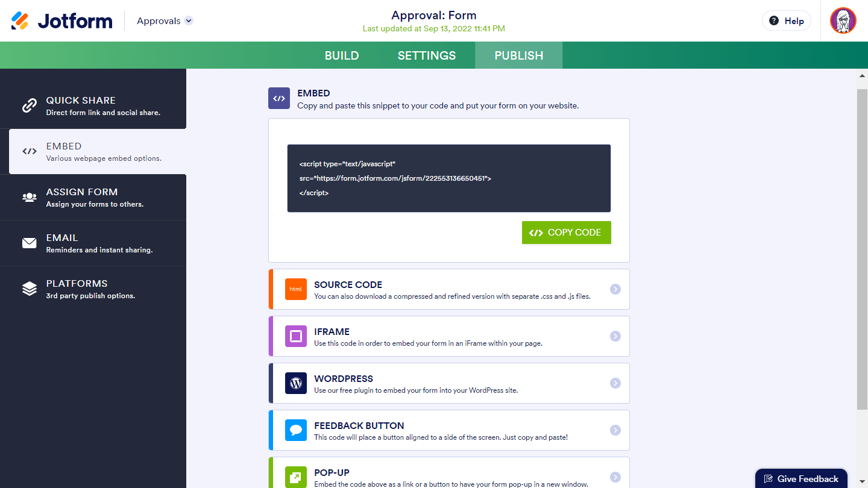
Task: Click the Email envelope icon
Action: pyautogui.click(x=30, y=243)
